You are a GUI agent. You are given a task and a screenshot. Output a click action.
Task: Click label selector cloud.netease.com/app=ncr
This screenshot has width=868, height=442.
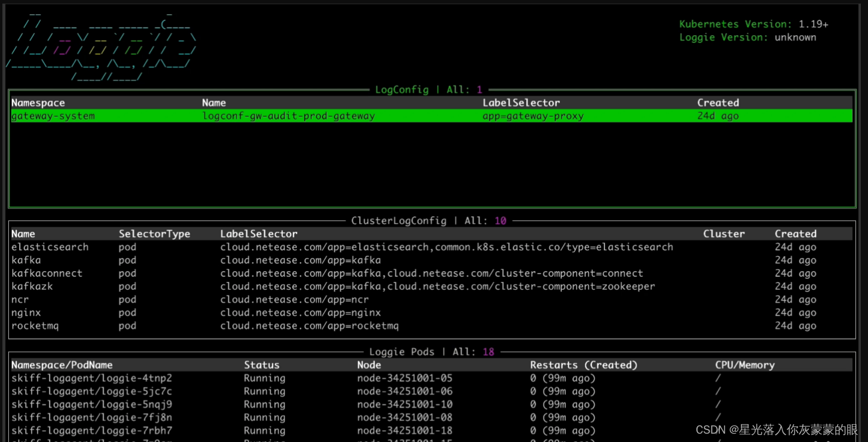click(295, 300)
